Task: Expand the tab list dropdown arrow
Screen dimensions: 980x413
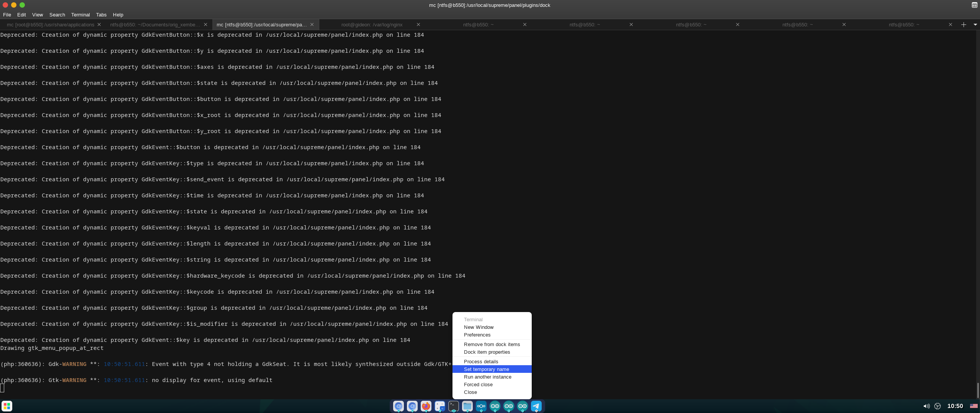Action: 975,24
